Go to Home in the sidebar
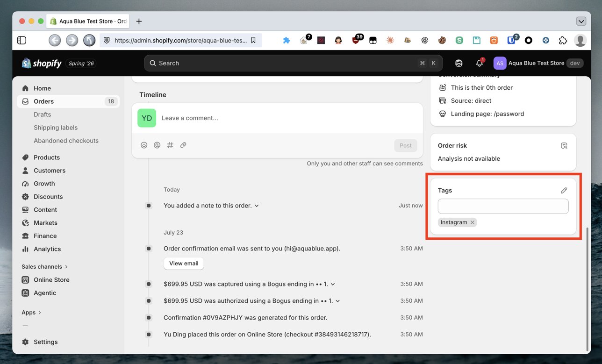Image resolution: width=602 pixels, height=364 pixels. point(68,88)
